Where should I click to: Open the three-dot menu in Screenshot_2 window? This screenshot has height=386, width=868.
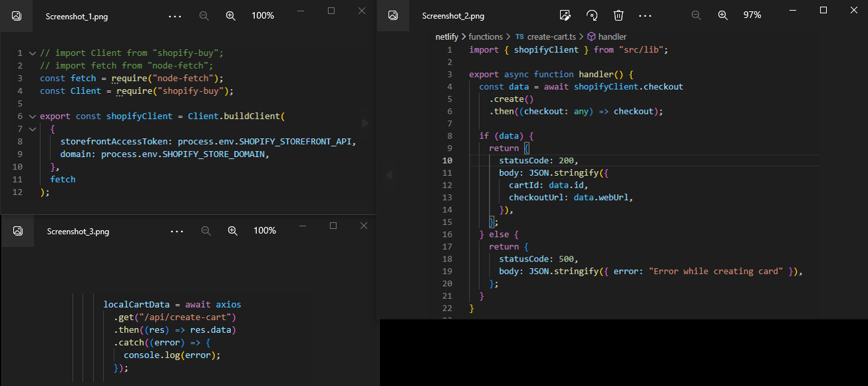pos(645,15)
